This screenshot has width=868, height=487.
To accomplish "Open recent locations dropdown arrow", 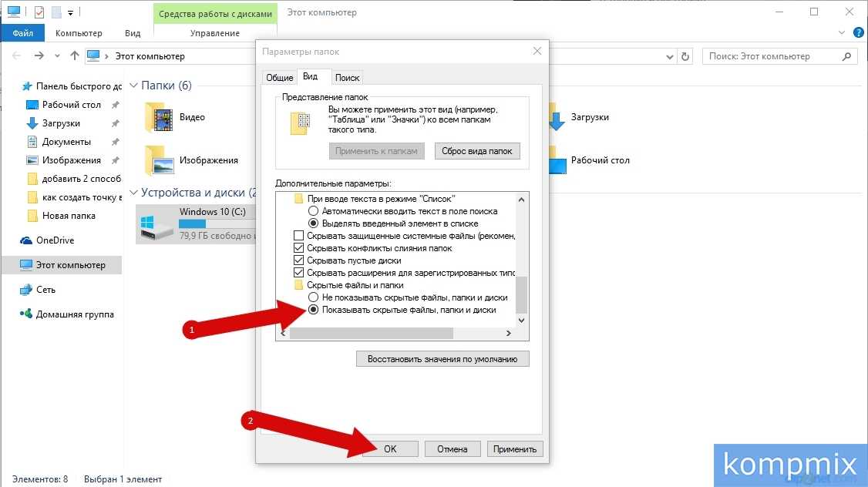I will click(57, 56).
